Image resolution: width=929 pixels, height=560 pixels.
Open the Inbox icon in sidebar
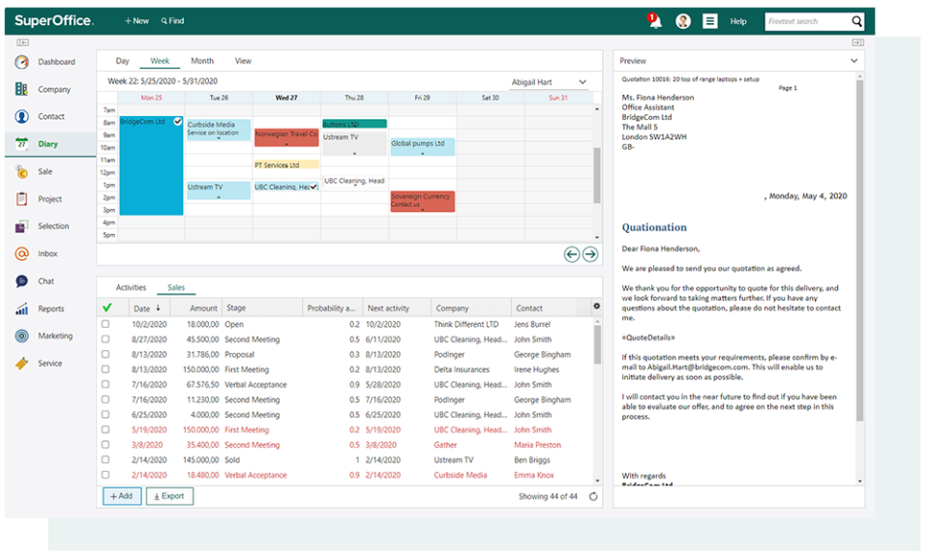click(x=22, y=253)
